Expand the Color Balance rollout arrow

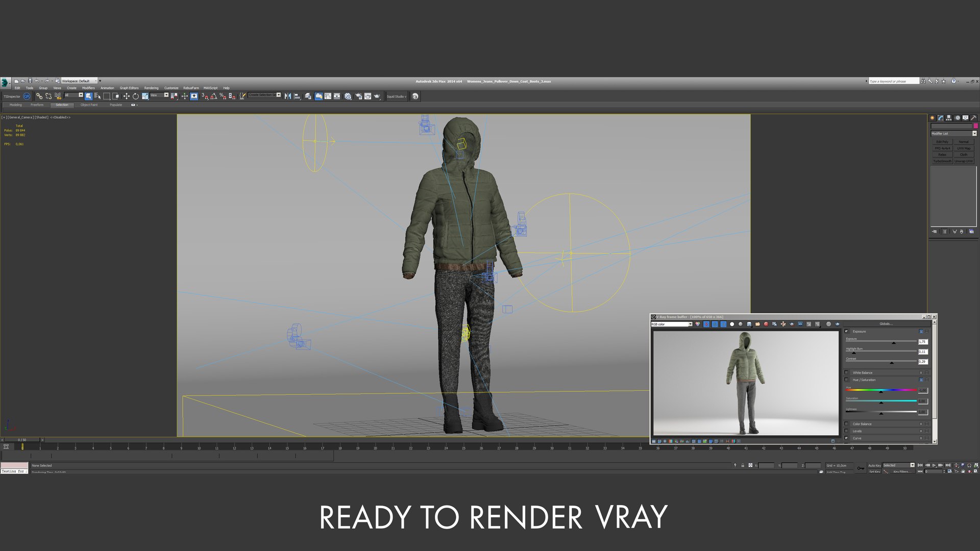tap(921, 424)
